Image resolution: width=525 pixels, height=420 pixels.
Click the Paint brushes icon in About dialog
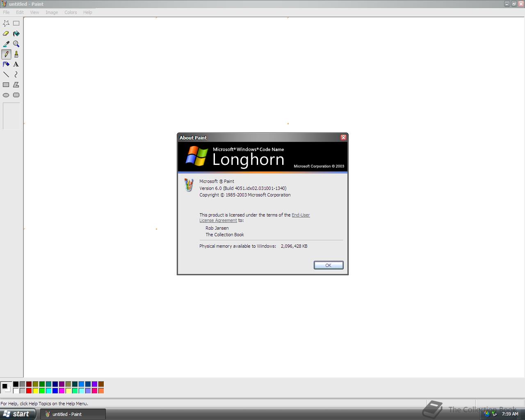(189, 185)
